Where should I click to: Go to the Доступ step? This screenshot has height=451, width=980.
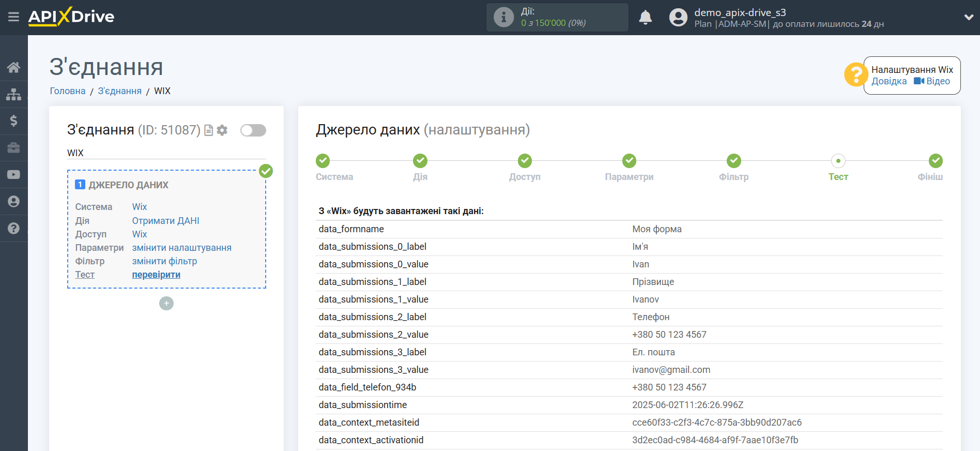tap(525, 161)
